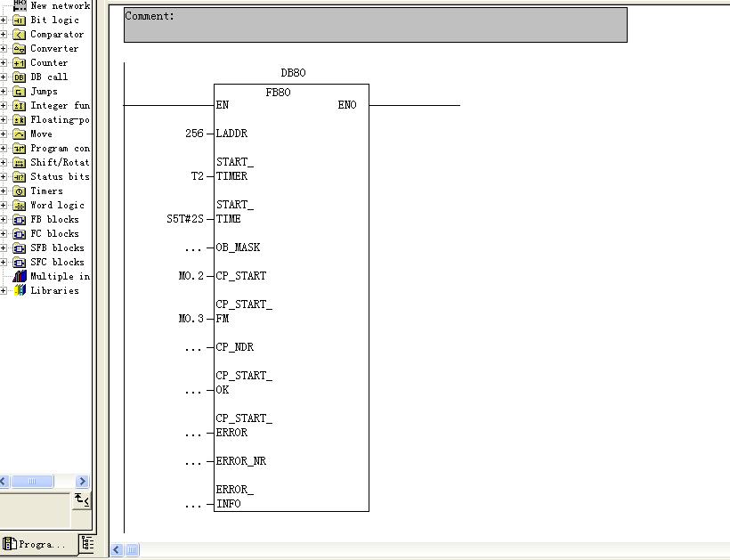Select the DB80 instance label
The height and width of the screenshot is (560, 730).
pos(293,73)
